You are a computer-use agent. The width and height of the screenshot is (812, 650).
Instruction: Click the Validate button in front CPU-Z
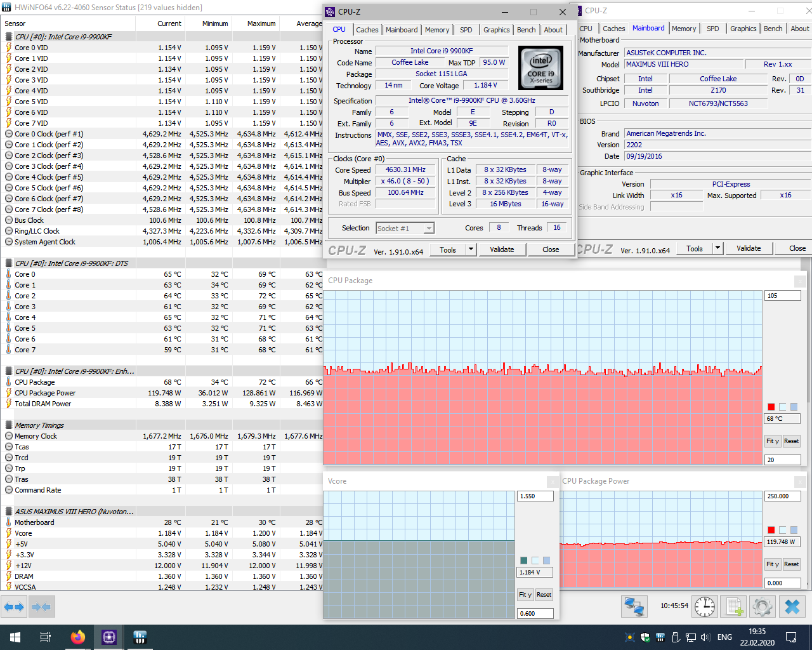point(502,249)
